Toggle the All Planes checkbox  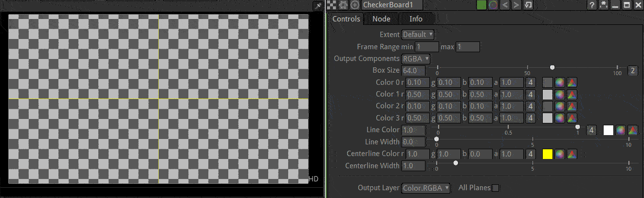click(x=496, y=188)
